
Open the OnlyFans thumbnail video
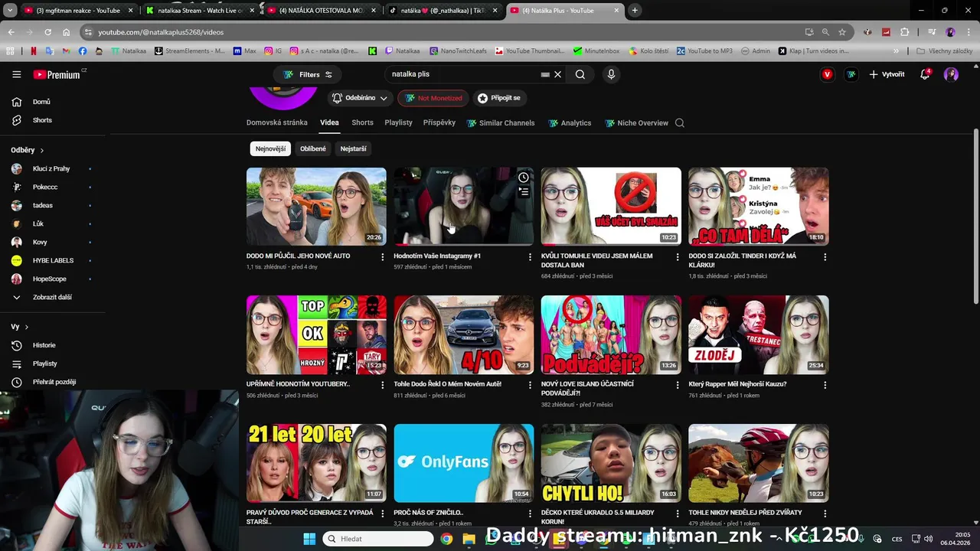pos(464,463)
